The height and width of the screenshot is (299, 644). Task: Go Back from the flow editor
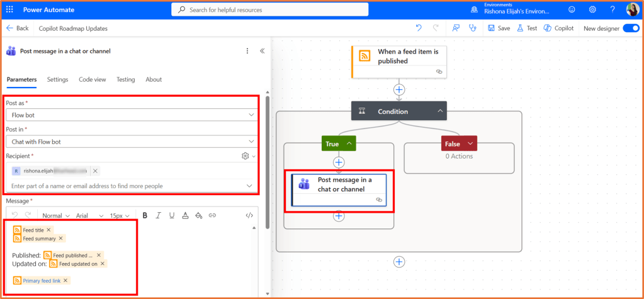[x=17, y=28]
